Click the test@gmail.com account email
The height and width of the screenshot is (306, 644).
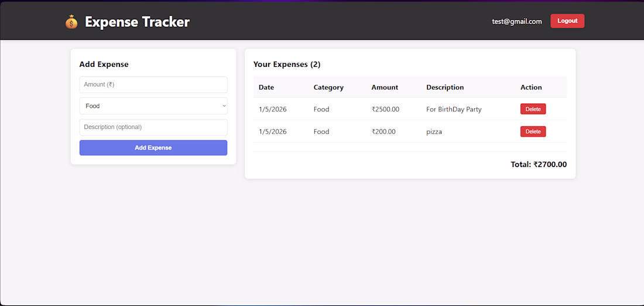pyautogui.click(x=516, y=22)
